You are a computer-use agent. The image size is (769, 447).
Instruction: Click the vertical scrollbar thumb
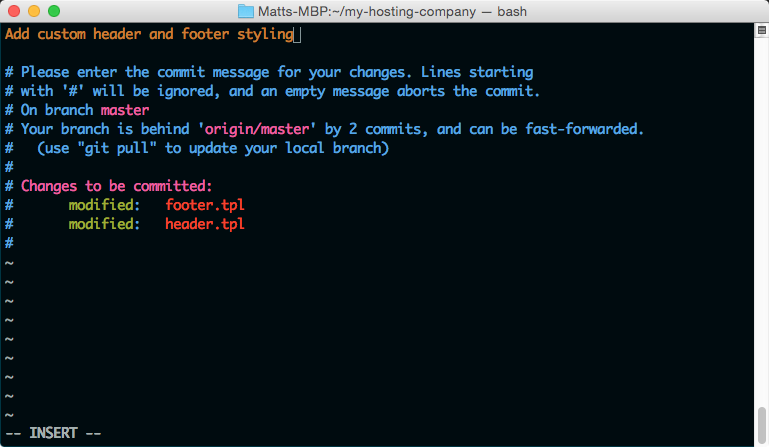click(761, 425)
